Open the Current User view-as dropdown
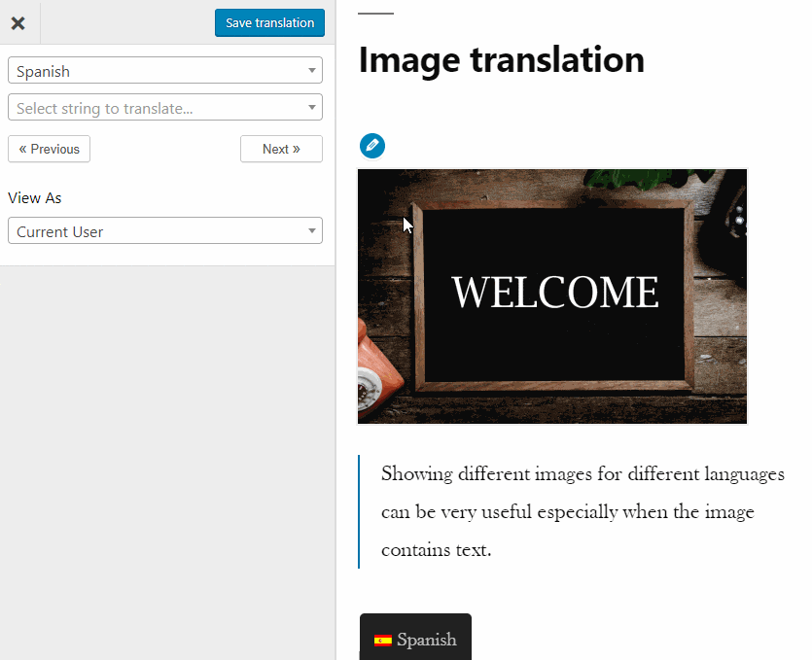This screenshot has width=812, height=660. [x=165, y=231]
